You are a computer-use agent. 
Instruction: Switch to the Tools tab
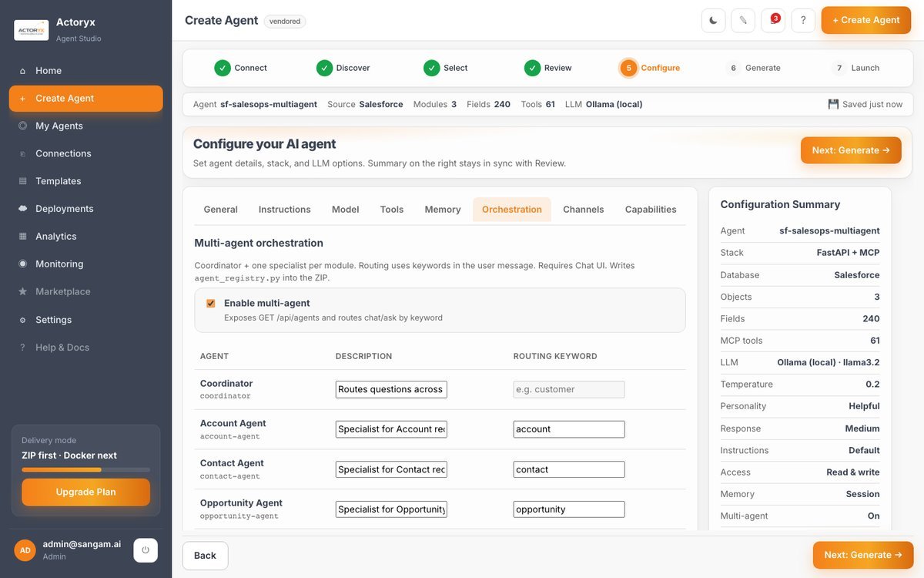[392, 210]
